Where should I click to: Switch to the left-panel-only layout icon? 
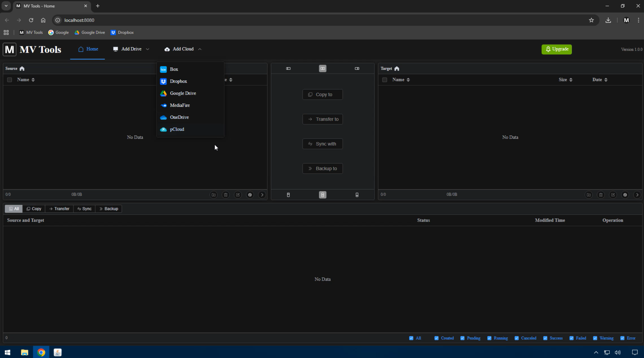(288, 68)
